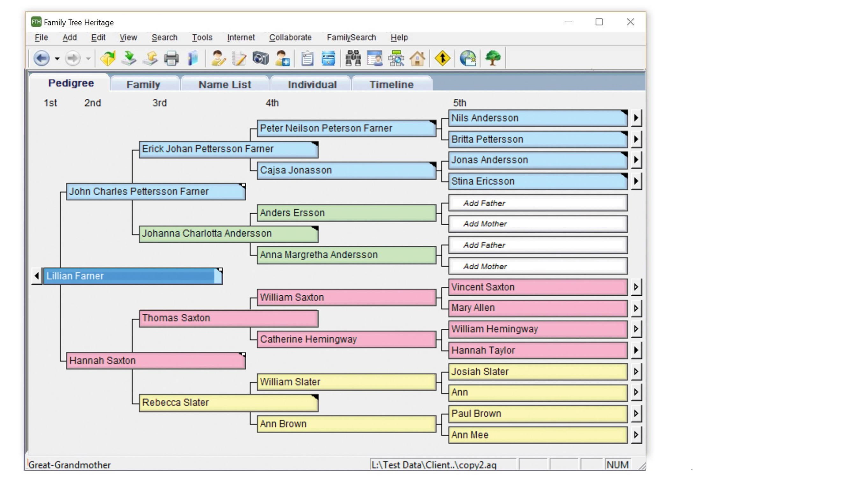The image size is (868, 493).
Task: Open the Print icon in the toolbar
Action: [x=171, y=58]
